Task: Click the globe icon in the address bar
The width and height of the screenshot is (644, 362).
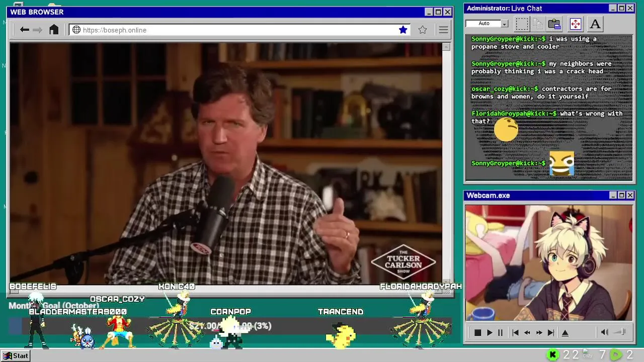Action: point(76,30)
